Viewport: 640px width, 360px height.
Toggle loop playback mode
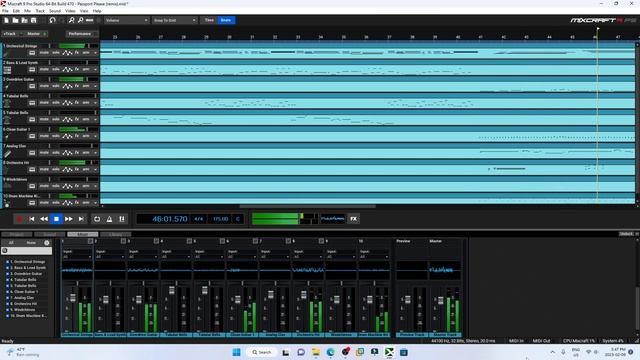(97, 219)
